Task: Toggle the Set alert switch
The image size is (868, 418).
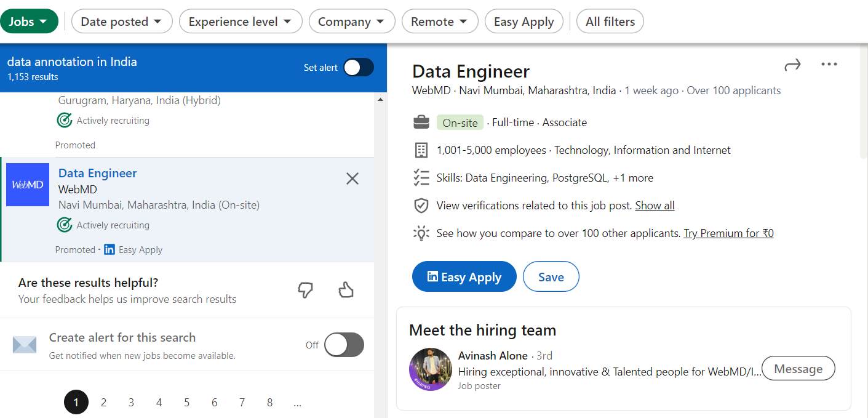Action: tap(359, 68)
